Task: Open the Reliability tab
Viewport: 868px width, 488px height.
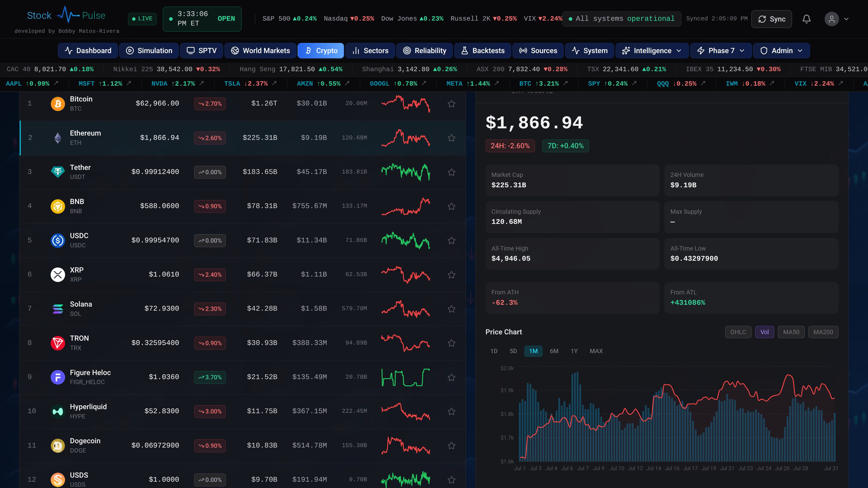Action: 425,51
